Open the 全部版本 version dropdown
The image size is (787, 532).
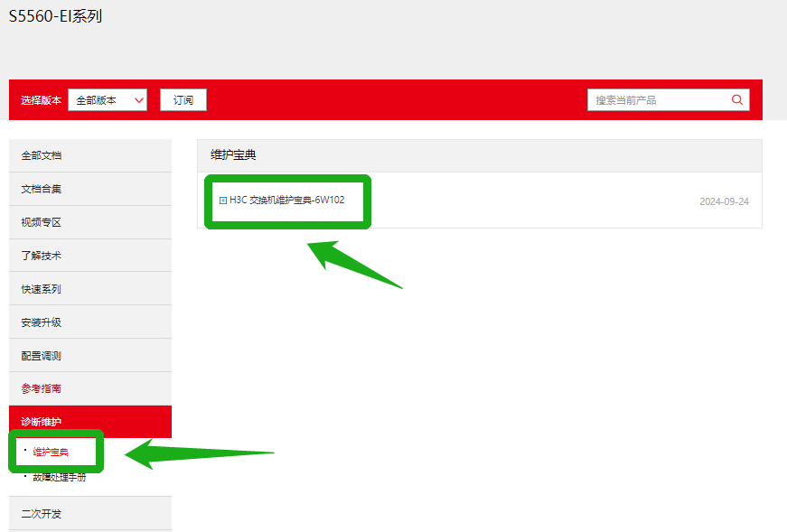point(108,100)
